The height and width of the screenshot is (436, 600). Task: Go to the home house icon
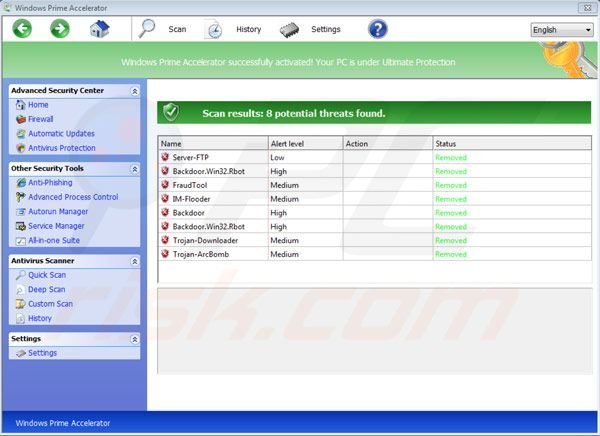[x=99, y=29]
